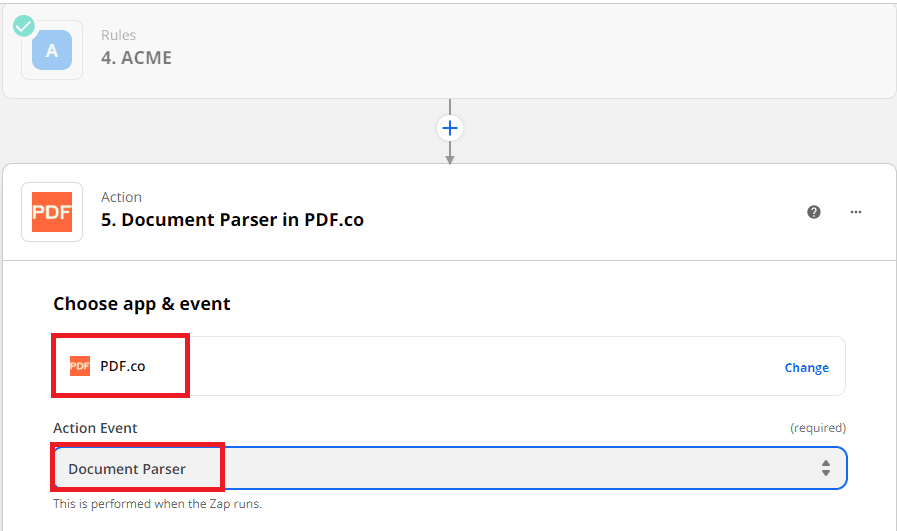Viewport: 897px width, 531px height.
Task: Select the "5. Document Parser in PDF.co" title
Action: [x=232, y=220]
